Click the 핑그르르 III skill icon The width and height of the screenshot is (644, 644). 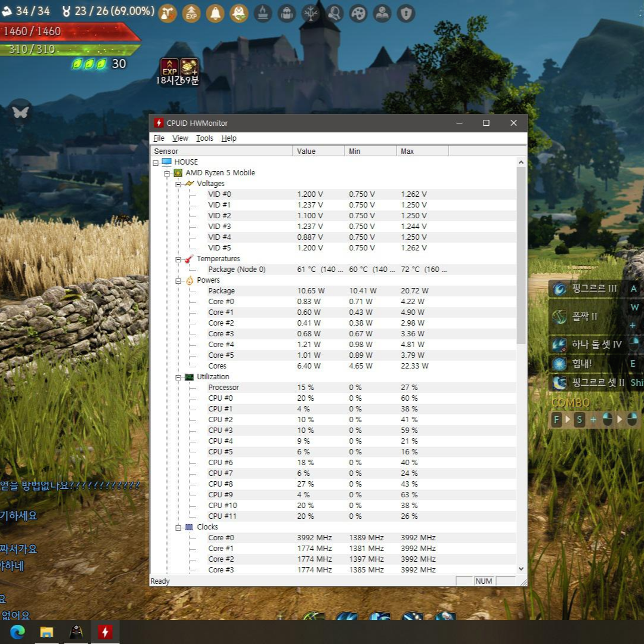[x=559, y=289]
